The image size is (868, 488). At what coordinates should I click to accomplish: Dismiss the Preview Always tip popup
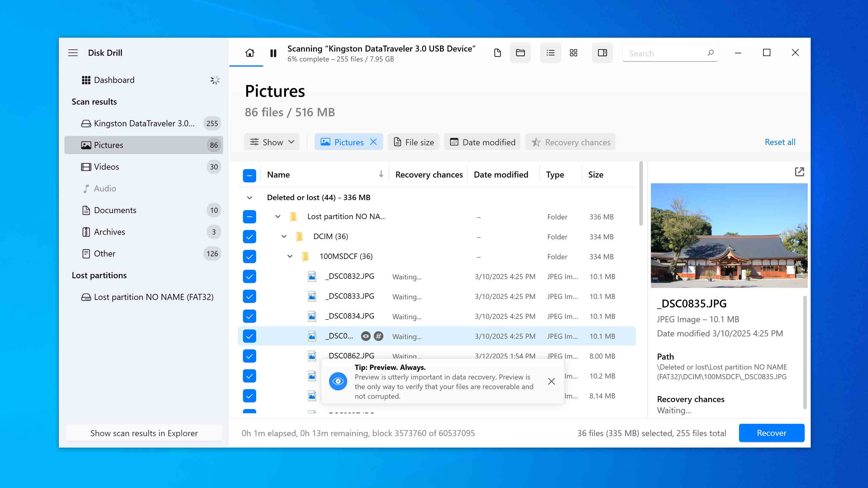pyautogui.click(x=551, y=381)
